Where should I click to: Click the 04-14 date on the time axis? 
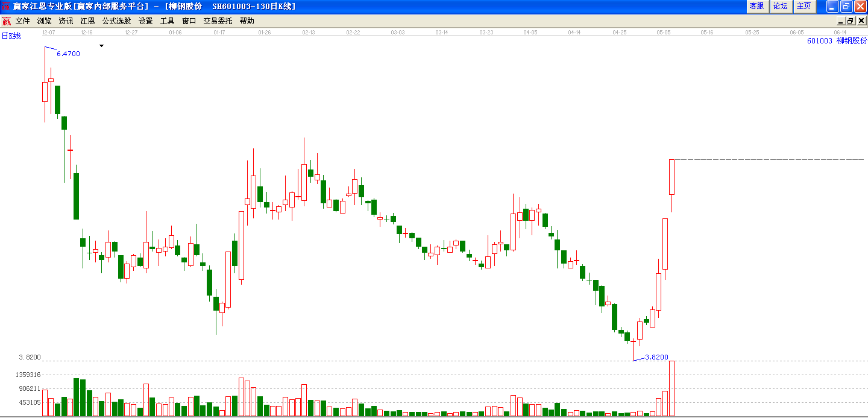574,32
